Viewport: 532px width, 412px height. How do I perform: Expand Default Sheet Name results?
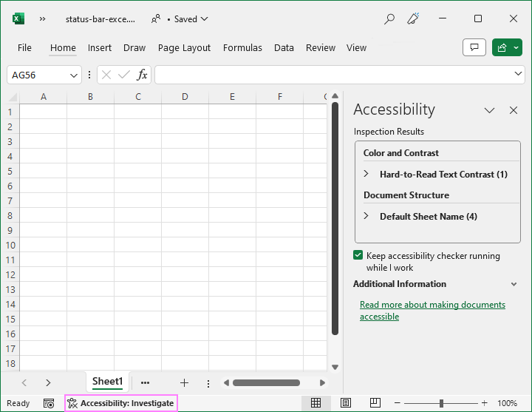pos(366,217)
